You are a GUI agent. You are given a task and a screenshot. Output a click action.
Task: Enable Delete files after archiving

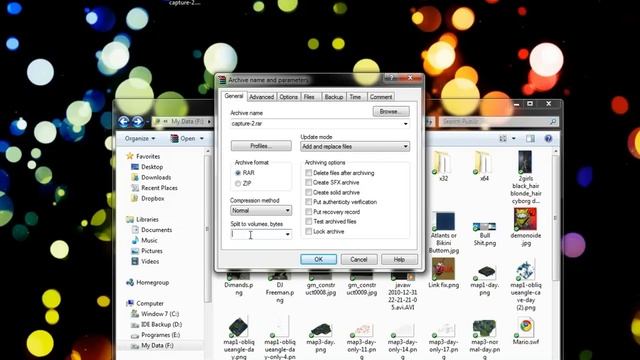309,173
